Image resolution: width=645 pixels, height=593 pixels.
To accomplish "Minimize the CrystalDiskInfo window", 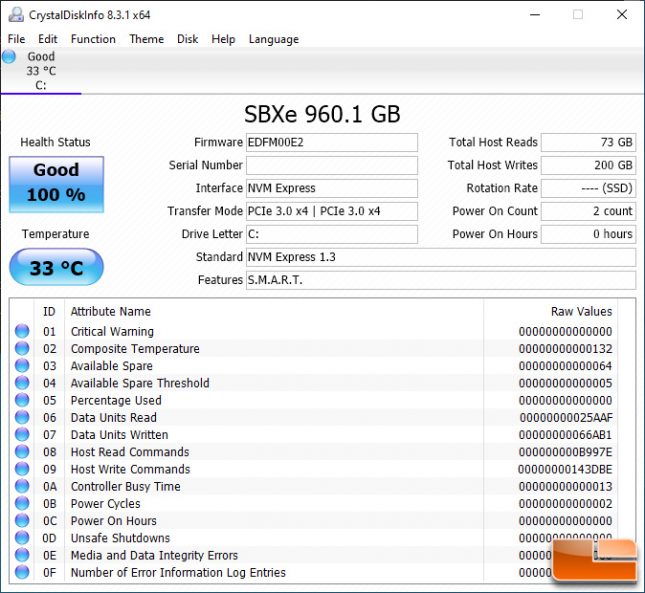I will [x=535, y=15].
